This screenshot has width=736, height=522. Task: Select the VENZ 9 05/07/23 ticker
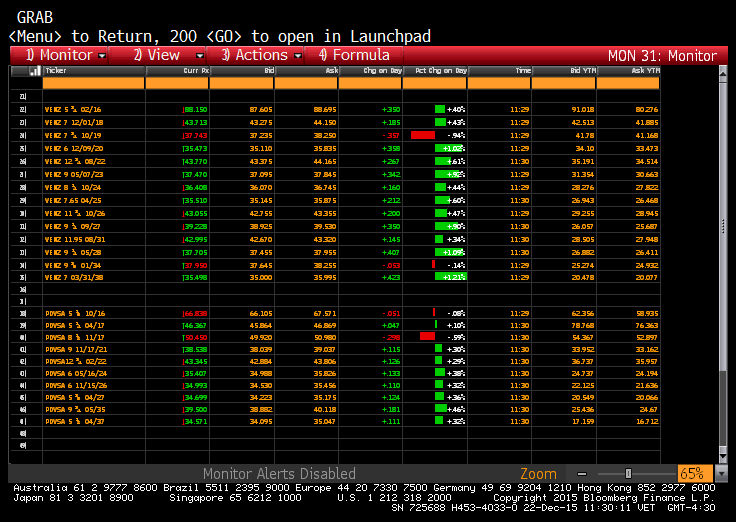pyautogui.click(x=74, y=175)
